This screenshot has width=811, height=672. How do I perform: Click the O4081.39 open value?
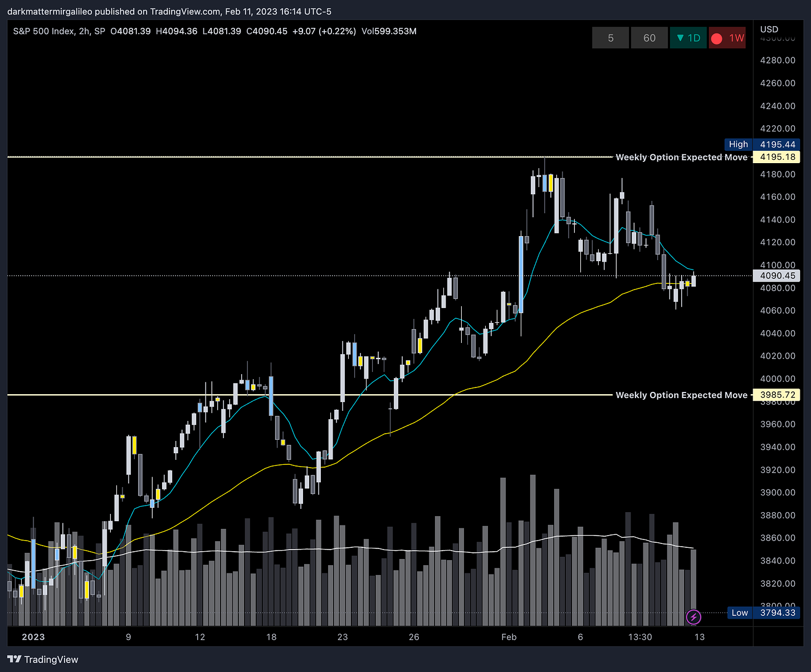click(130, 31)
